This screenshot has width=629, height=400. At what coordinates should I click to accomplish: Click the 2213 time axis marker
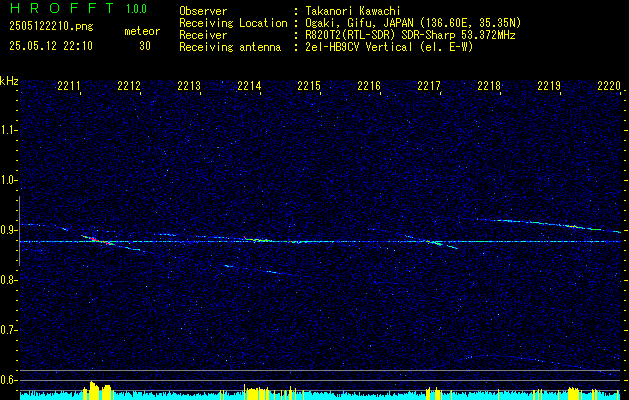pos(189,86)
